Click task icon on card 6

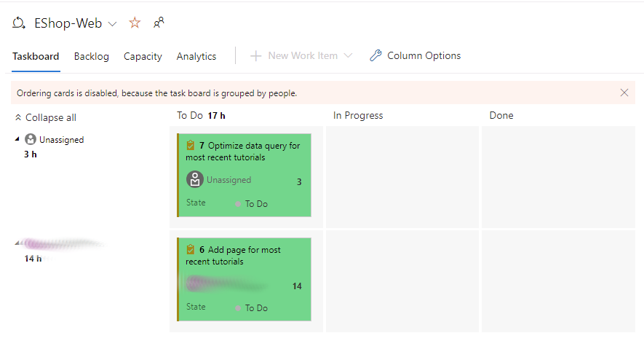(191, 250)
